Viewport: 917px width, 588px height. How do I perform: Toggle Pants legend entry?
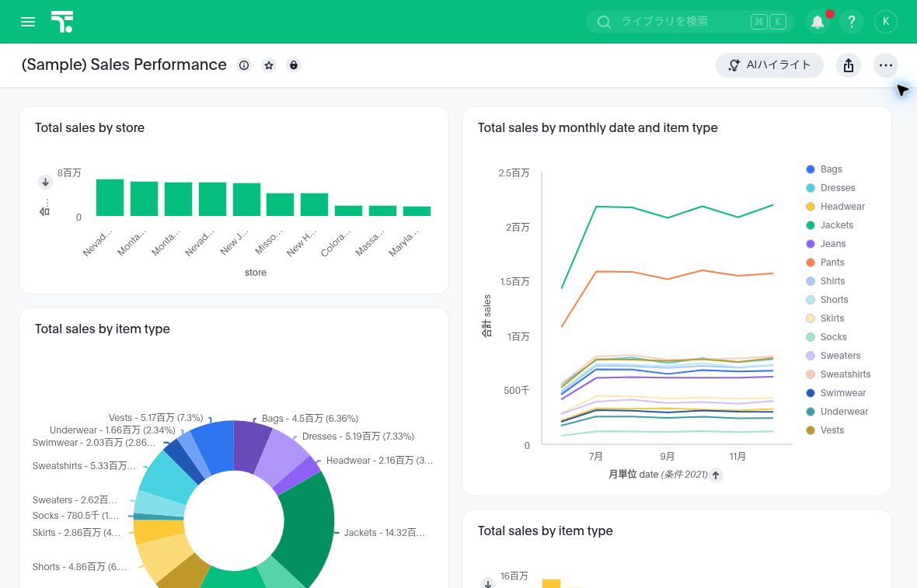(x=825, y=263)
